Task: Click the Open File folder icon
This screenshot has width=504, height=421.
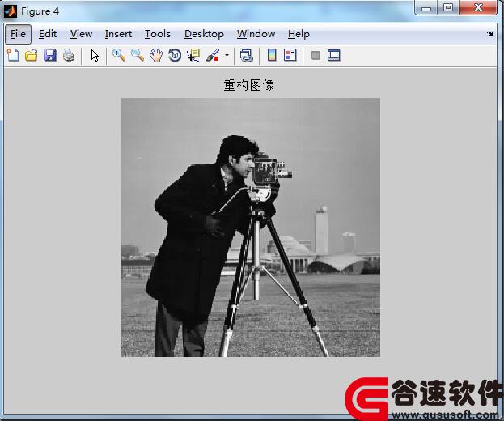Action: point(32,55)
